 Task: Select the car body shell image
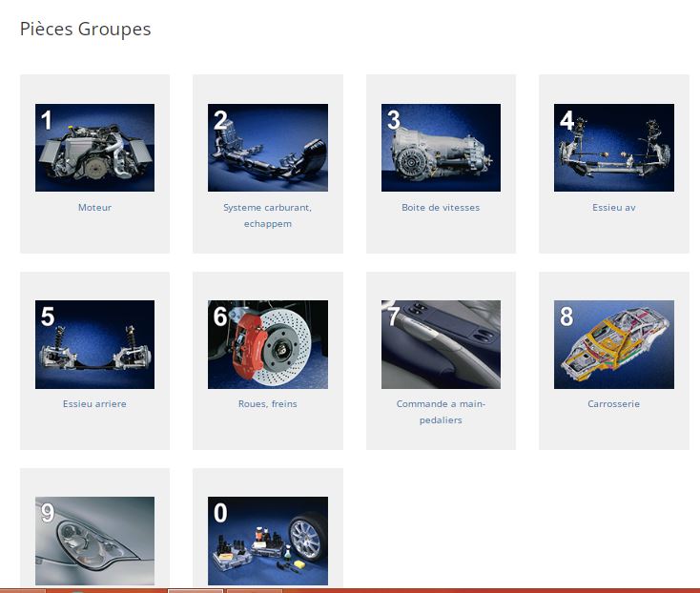tap(613, 344)
